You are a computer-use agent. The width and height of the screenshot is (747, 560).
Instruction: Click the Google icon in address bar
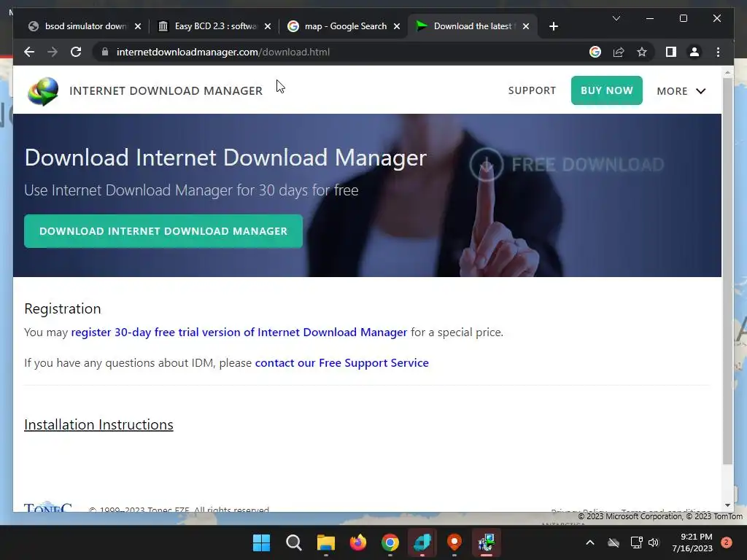pyautogui.click(x=595, y=52)
